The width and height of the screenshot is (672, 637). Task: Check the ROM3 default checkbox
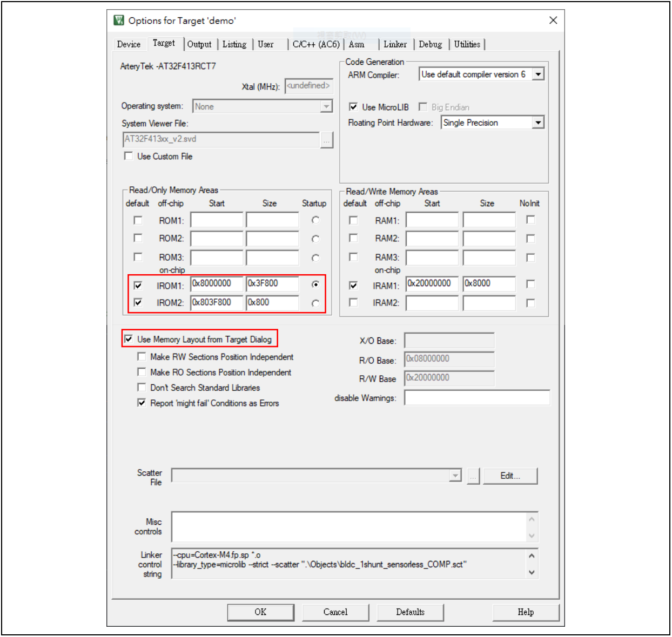point(138,257)
